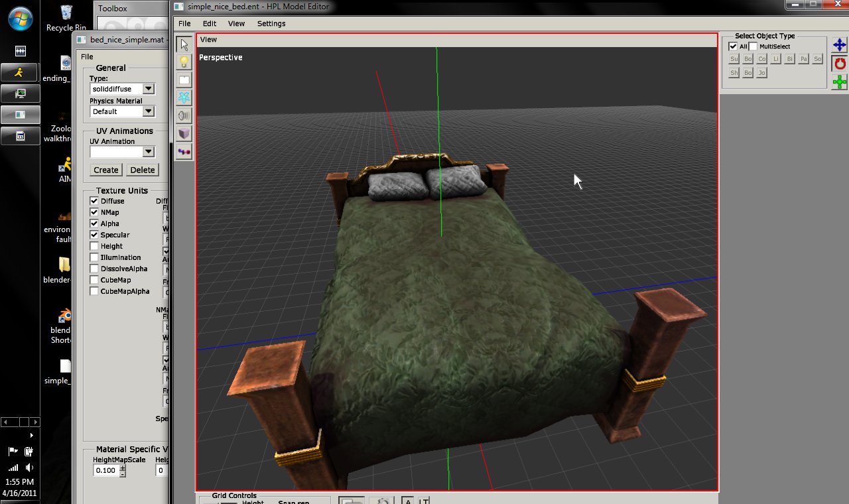
Task: Click the Create UV animation button
Action: coord(106,170)
